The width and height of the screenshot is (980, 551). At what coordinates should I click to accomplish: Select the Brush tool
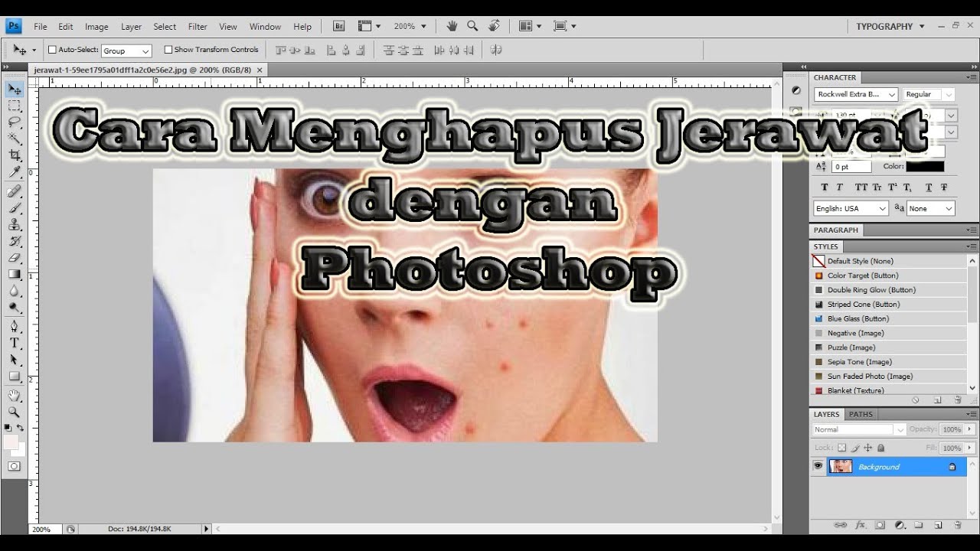[x=14, y=208]
